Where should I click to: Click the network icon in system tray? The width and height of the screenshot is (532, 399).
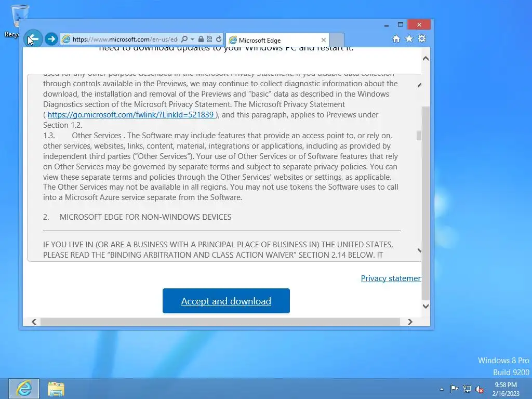[x=467, y=389]
